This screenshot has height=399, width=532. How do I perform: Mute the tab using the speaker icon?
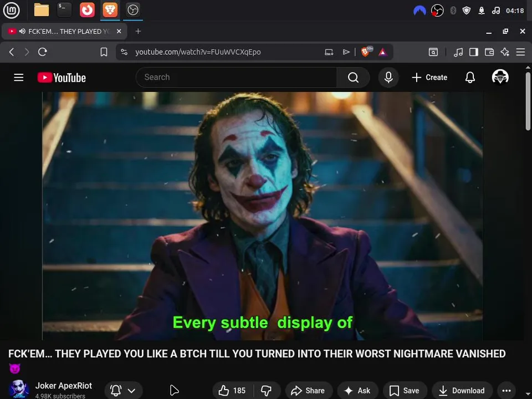pyautogui.click(x=22, y=31)
